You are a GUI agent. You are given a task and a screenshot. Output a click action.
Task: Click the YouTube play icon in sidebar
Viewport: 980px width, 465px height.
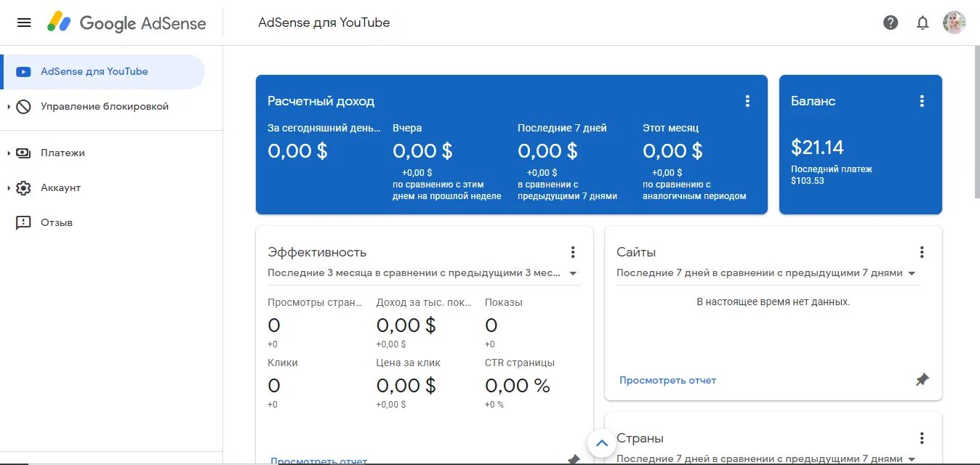coord(23,72)
